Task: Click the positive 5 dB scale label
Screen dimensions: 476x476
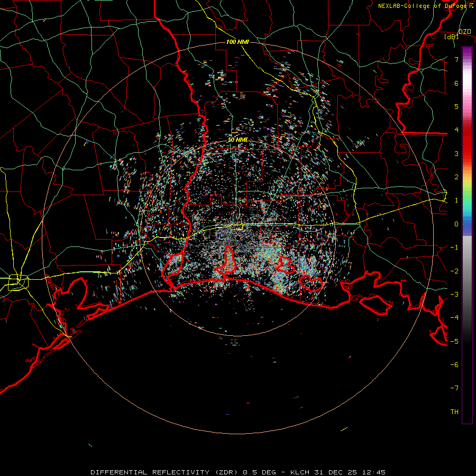Action: [x=456, y=106]
